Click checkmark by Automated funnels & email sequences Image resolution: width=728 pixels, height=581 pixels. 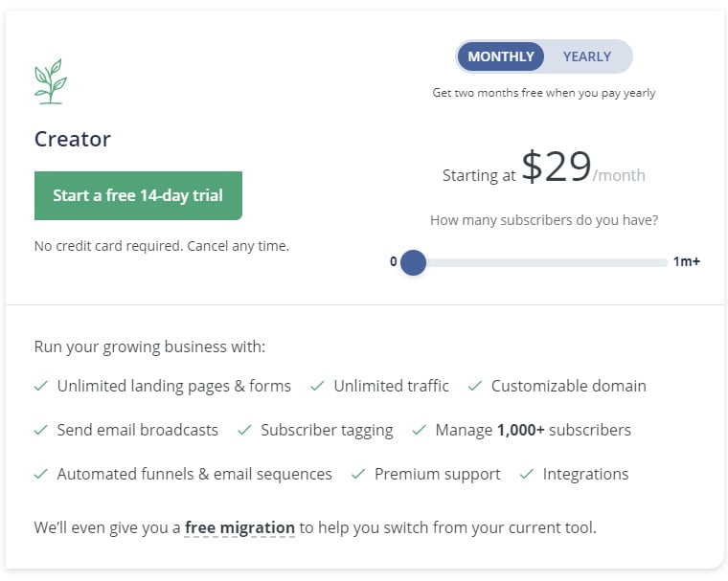coord(41,475)
